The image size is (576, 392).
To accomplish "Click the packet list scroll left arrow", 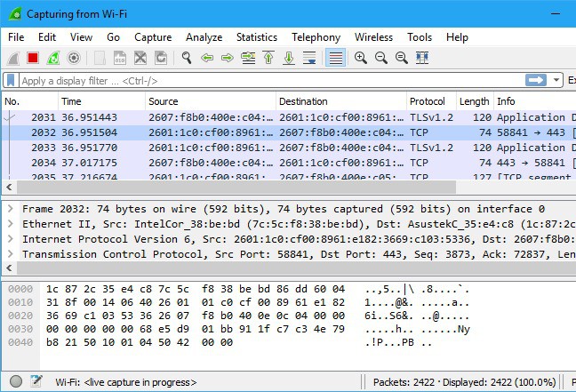I will 9,188.
